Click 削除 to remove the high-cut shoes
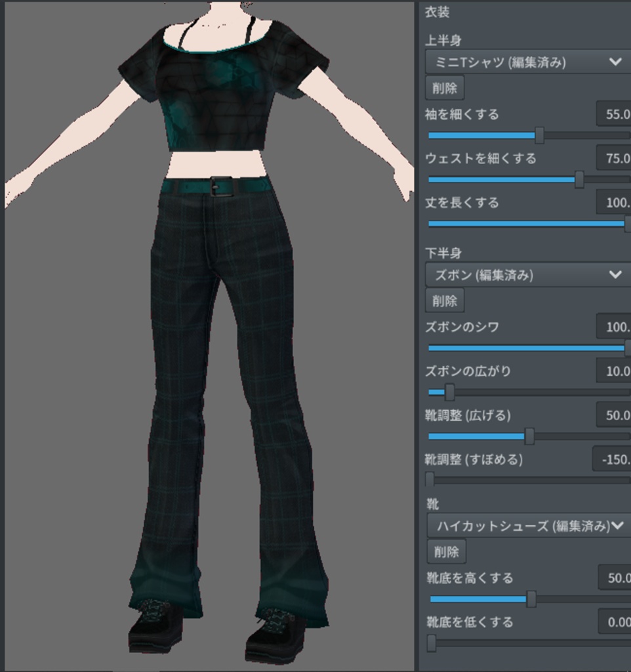Image resolution: width=631 pixels, height=672 pixels. click(x=445, y=551)
